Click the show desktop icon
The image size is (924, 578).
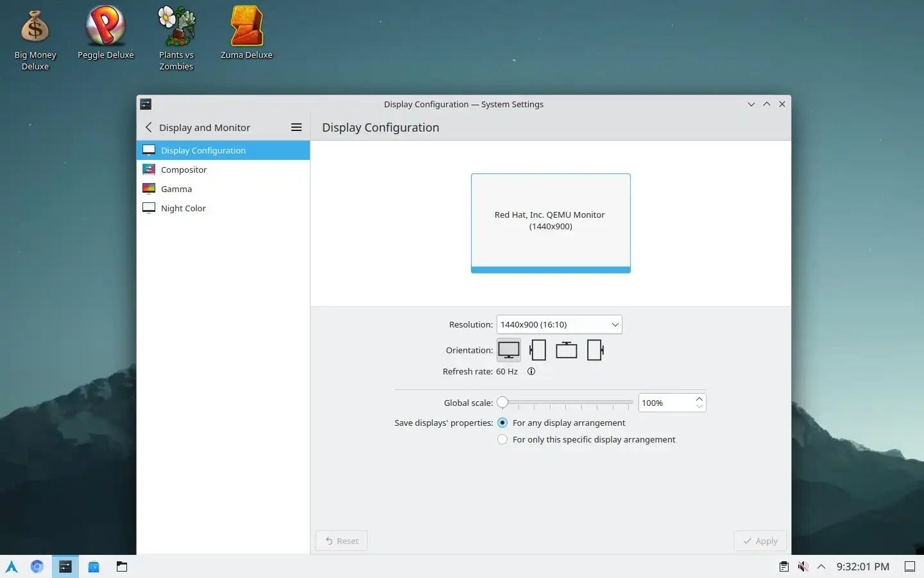[x=910, y=566]
